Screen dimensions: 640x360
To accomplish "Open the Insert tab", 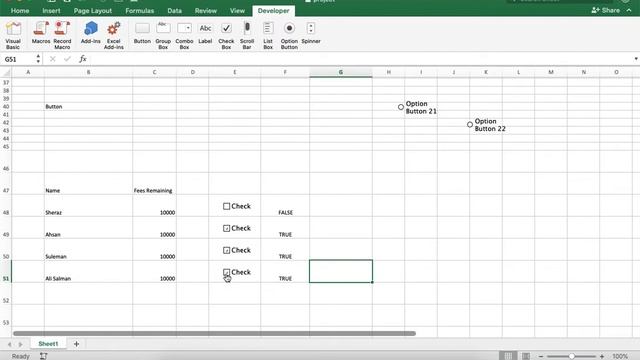I will [51, 11].
